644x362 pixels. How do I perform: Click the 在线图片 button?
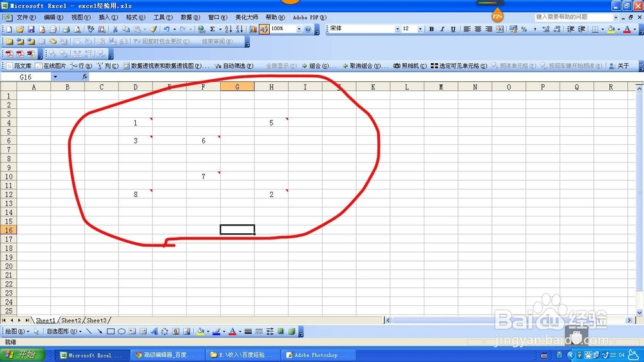50,66
